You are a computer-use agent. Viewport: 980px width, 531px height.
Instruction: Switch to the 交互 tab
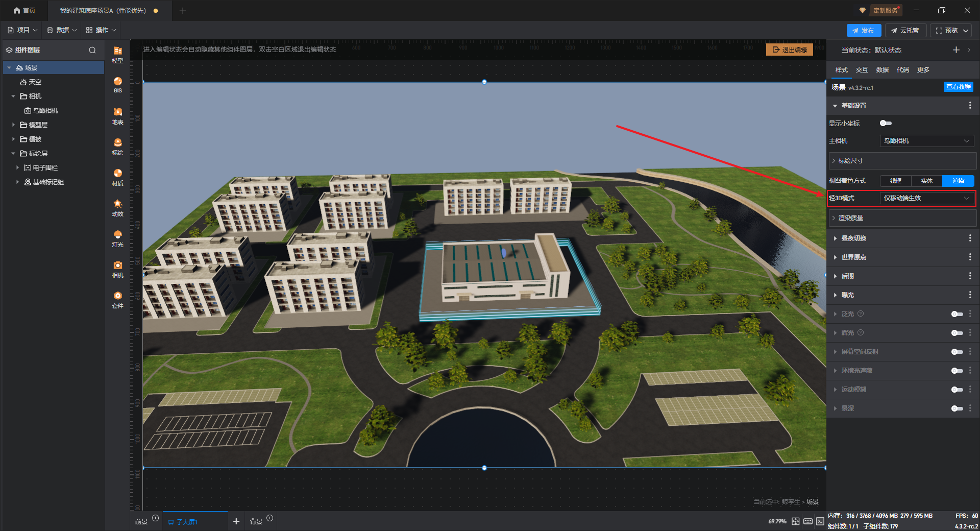click(862, 70)
